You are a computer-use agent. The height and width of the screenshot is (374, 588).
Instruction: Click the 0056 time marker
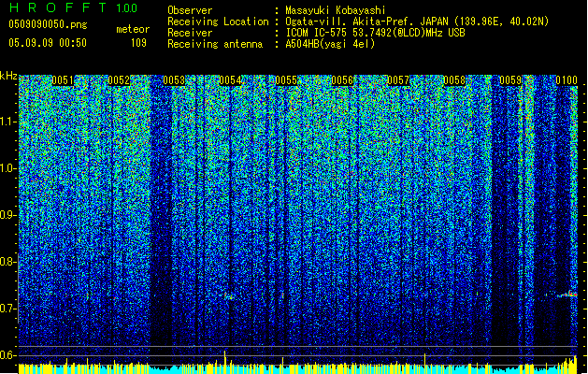tap(342, 80)
